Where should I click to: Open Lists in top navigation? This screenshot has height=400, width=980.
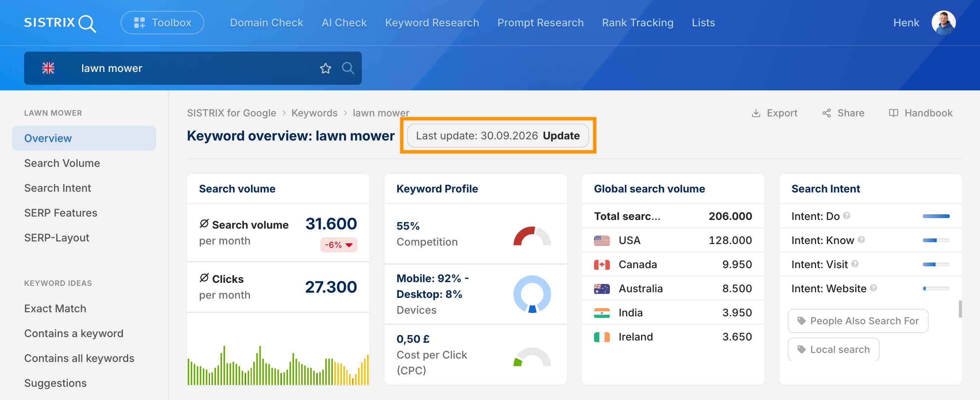(x=703, y=23)
